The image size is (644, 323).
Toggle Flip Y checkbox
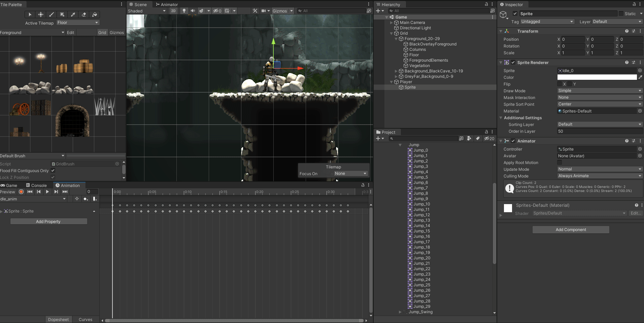570,84
